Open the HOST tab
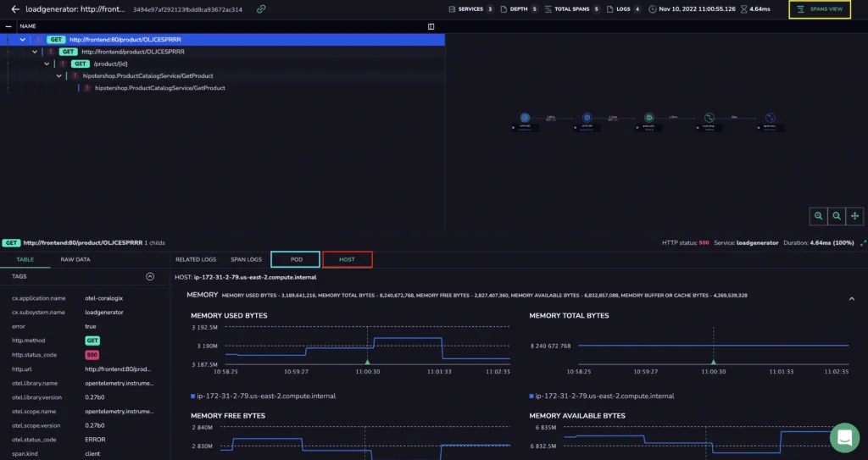This screenshot has width=868, height=460. 347,259
